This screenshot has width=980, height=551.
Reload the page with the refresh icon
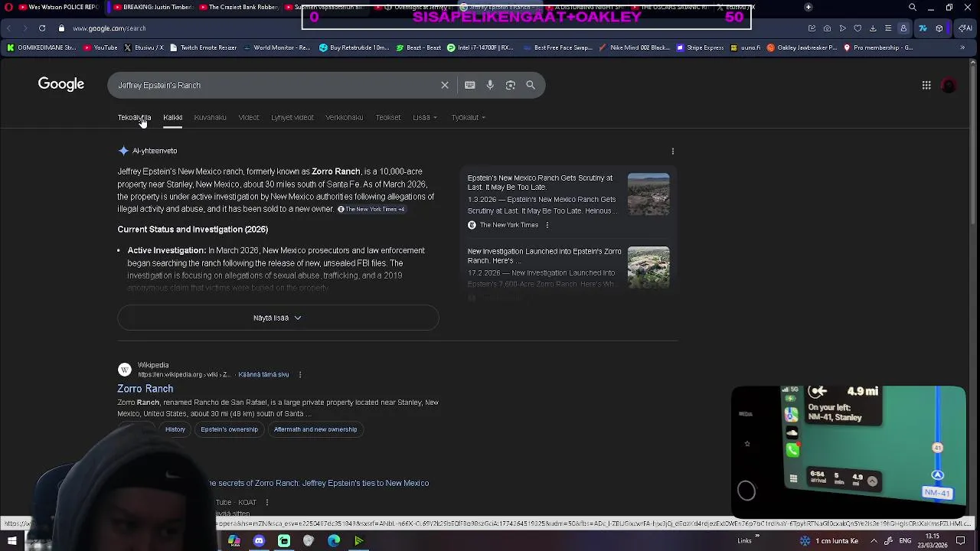[x=42, y=28]
